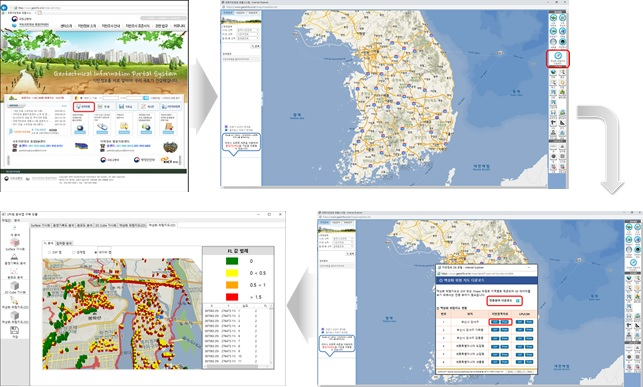Click the search button in upper map window's left panel

tap(255, 46)
